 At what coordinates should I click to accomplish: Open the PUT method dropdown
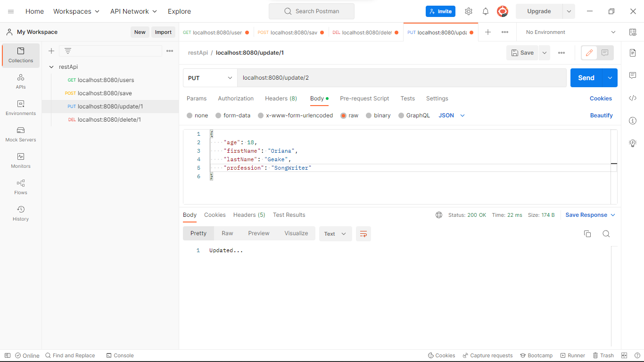click(x=210, y=78)
